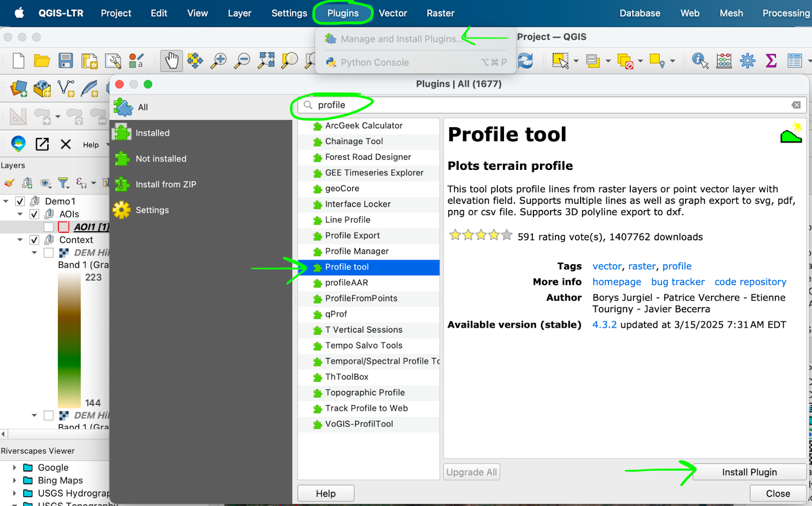This screenshot has width=812, height=506.
Task: Switch to the Installed plugins tab
Action: (201, 133)
